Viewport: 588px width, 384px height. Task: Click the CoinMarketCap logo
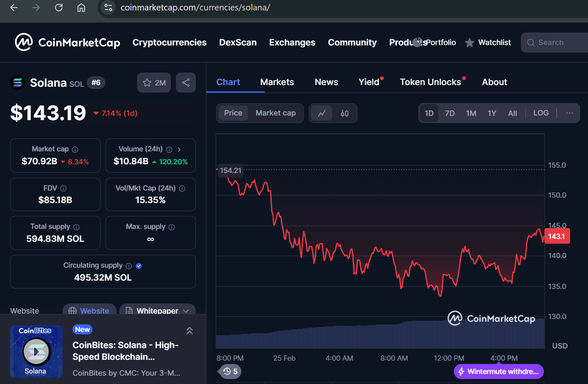click(68, 43)
